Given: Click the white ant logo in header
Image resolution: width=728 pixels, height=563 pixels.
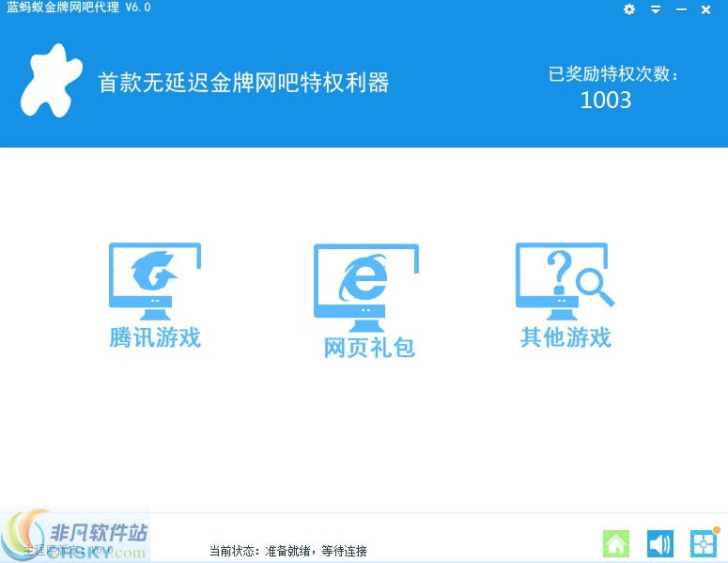Looking at the screenshot, I should pyautogui.click(x=51, y=81).
